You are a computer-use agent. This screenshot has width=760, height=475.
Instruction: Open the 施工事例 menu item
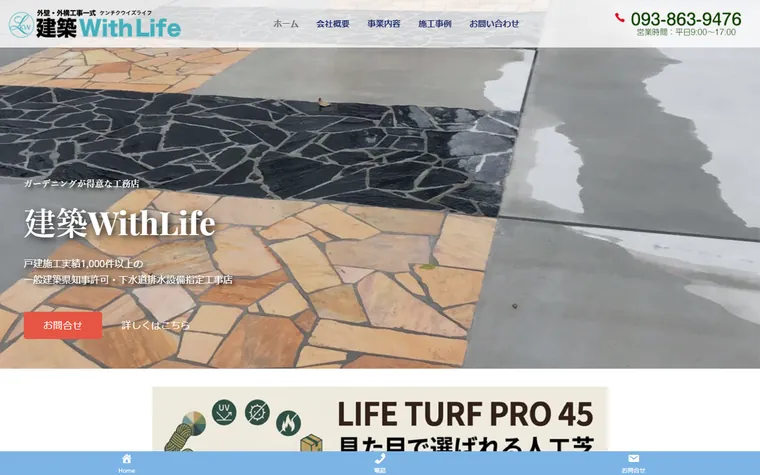coord(435,23)
